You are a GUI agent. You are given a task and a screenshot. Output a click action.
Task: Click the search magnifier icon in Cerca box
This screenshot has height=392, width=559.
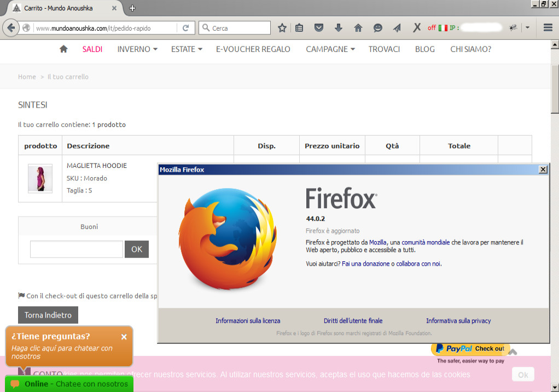[x=206, y=27]
